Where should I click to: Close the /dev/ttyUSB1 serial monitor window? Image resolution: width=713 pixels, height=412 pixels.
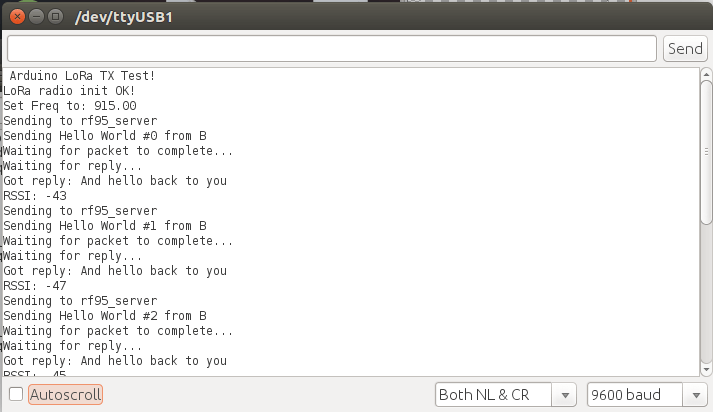[17, 17]
